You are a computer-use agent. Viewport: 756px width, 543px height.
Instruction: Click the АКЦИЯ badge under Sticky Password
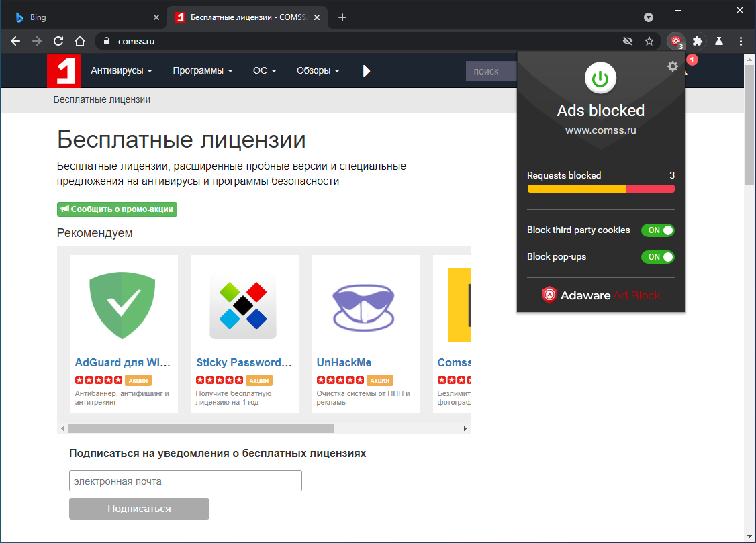point(259,380)
